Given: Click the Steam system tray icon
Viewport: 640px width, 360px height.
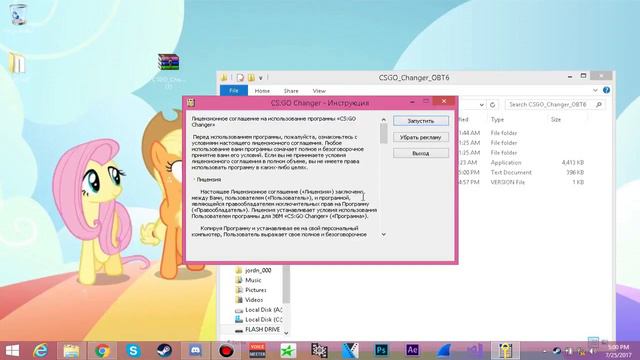Looking at the screenshot, I should [556, 351].
